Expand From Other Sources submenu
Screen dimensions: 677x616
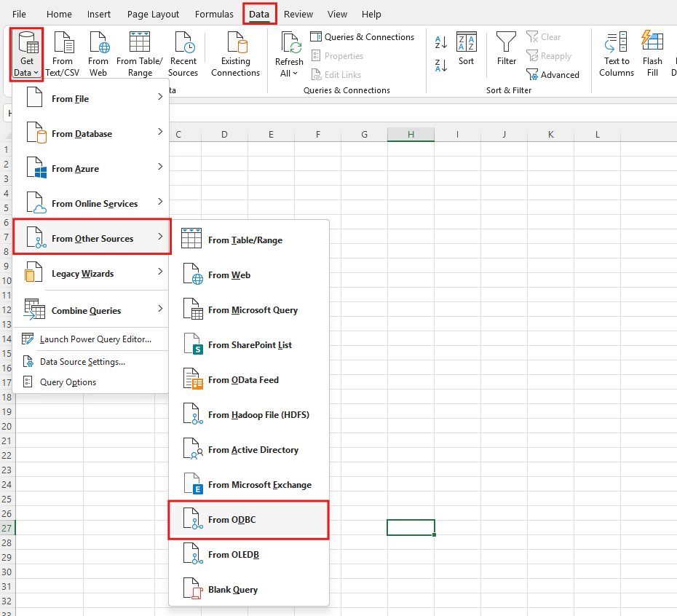click(92, 237)
